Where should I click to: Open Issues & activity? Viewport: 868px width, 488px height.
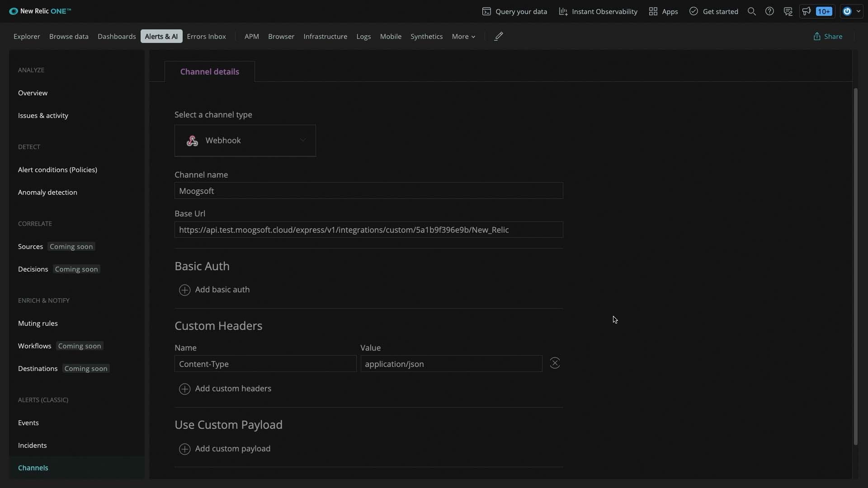pos(43,115)
